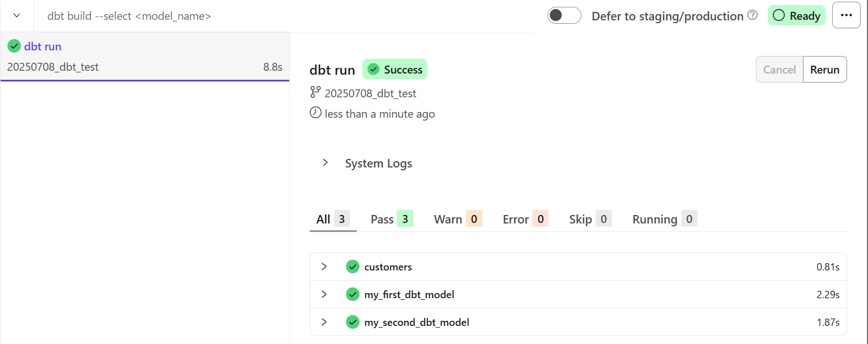Click the Ready status button
Screen dimensions: 868x344
(797, 15)
